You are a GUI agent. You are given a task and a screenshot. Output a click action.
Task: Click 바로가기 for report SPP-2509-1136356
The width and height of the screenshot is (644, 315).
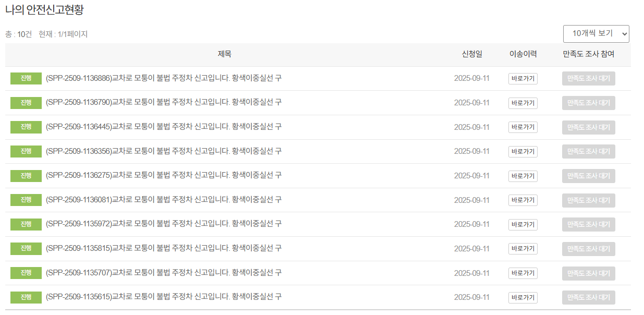pyautogui.click(x=523, y=151)
